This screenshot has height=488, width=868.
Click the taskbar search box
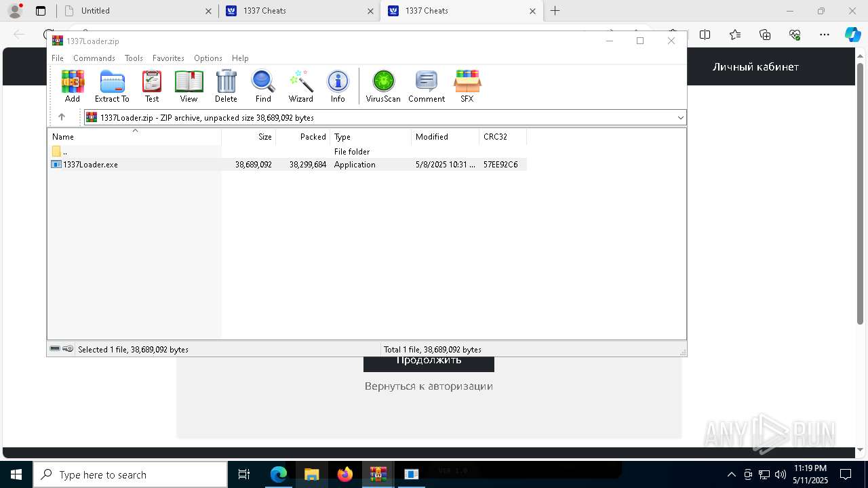[x=130, y=474]
